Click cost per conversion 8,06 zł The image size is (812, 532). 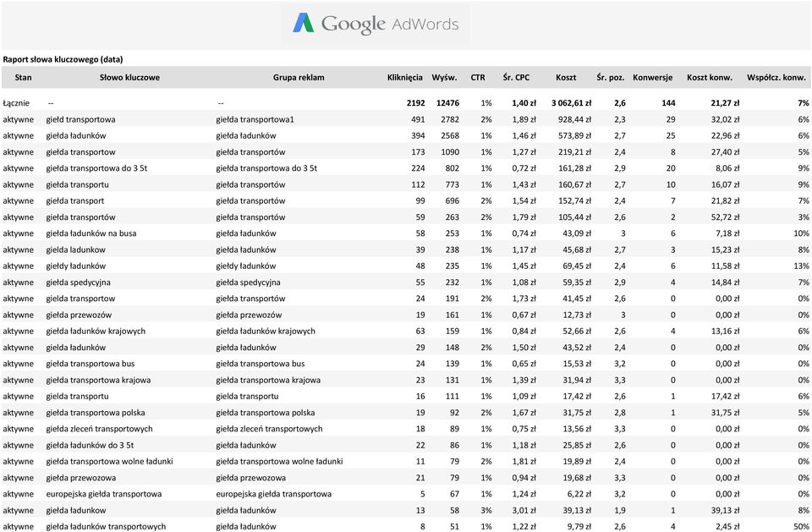(727, 168)
